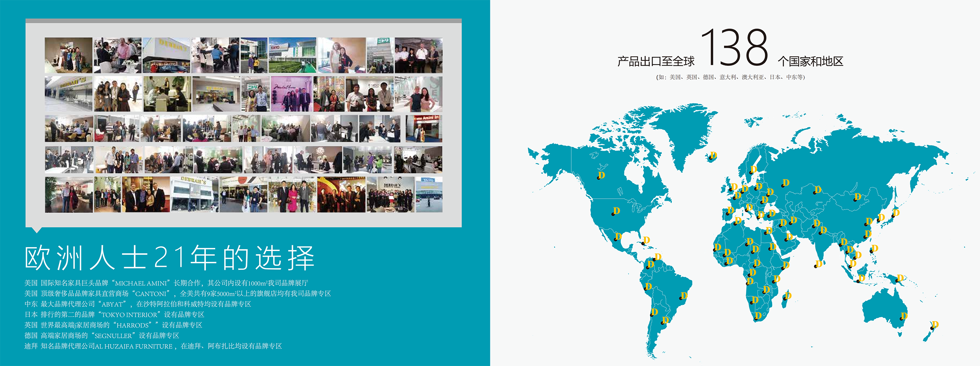
Task: Open the bottom-right photo in the collage
Action: coord(429,194)
